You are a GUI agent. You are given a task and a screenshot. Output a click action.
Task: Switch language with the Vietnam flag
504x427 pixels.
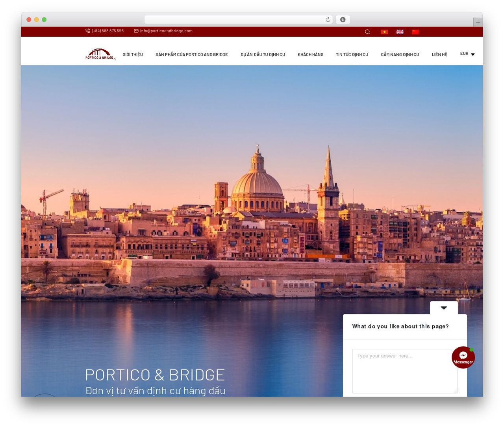(x=384, y=32)
